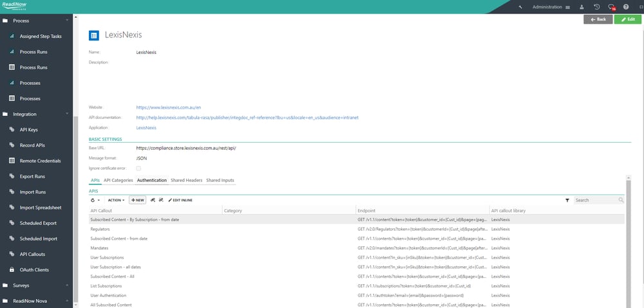
Task: Toggle Ignore certificate error checkbox
Action: pos(138,168)
